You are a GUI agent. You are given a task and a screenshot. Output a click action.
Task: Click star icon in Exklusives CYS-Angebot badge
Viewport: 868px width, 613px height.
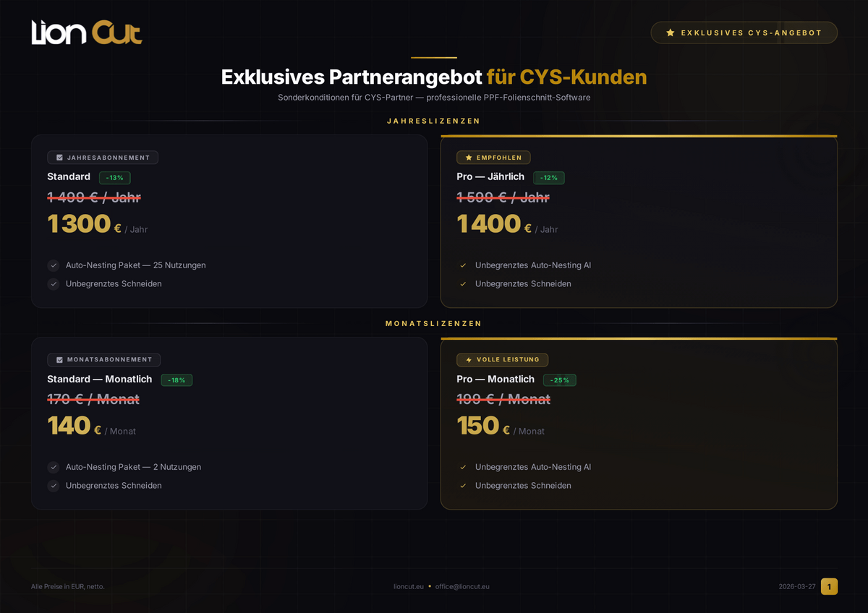671,33
